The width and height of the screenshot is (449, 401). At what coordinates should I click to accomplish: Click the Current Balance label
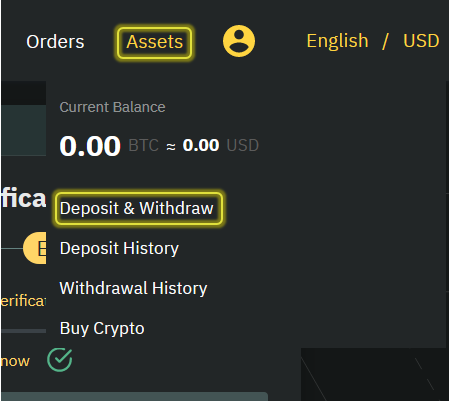tap(112, 107)
